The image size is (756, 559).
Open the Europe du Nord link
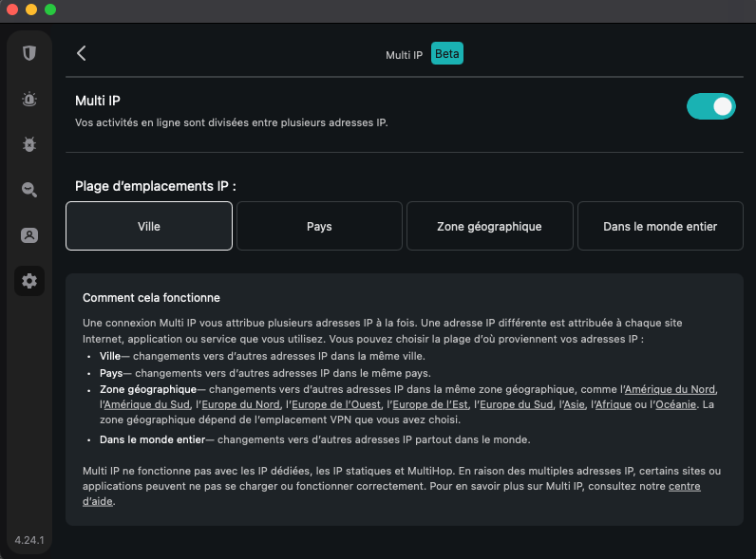240,405
